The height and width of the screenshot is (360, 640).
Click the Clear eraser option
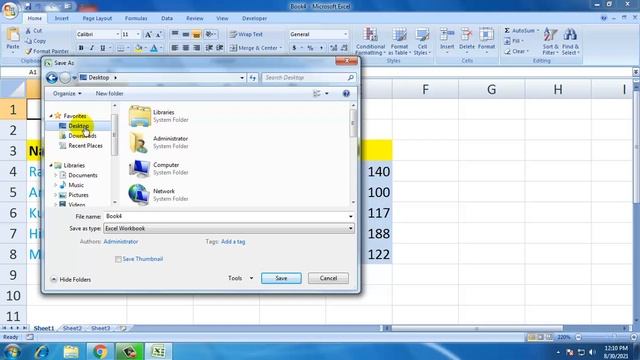[516, 51]
